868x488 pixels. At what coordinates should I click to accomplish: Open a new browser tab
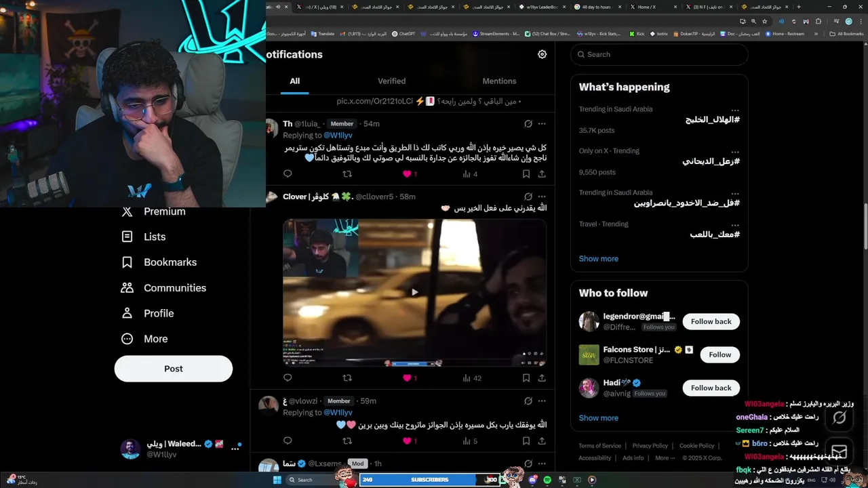[x=798, y=7]
